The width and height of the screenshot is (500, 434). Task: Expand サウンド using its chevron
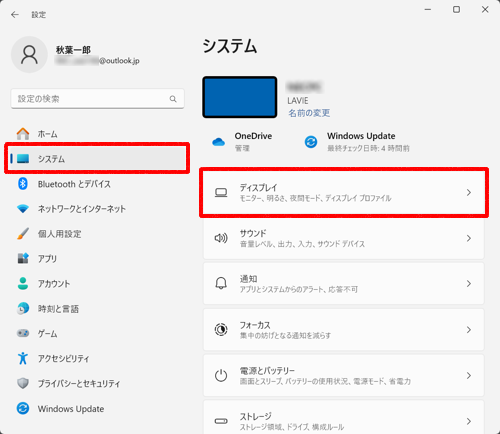(x=469, y=238)
